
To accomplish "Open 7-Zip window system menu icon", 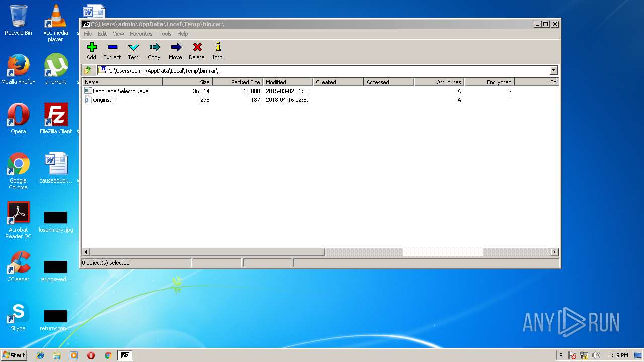I will 86,24.
